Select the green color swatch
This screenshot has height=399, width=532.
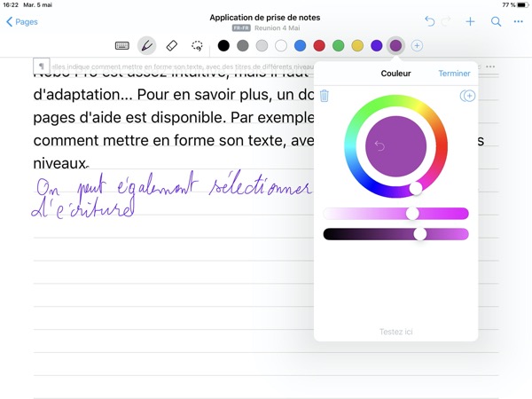[338, 45]
